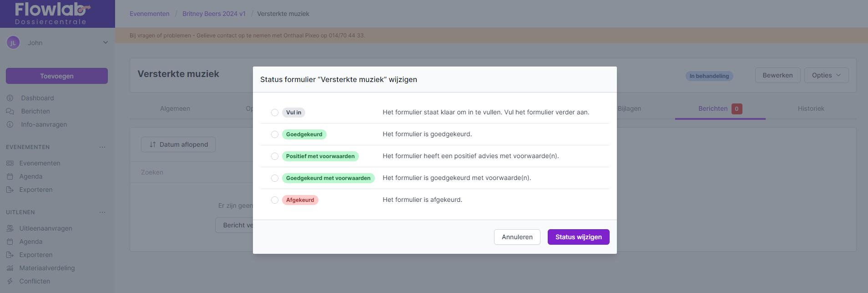This screenshot has height=293, width=868.
Task: Select the "Vul in" status radio button
Action: coord(275,113)
